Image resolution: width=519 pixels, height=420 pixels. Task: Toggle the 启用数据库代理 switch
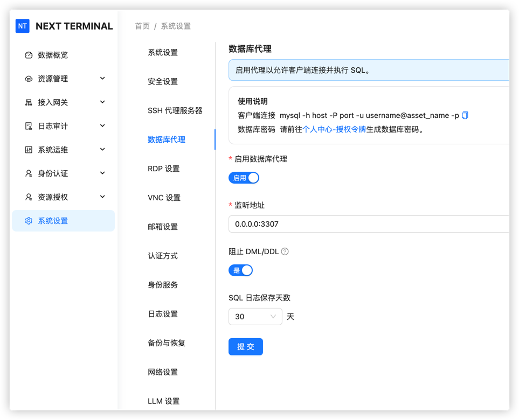244,178
